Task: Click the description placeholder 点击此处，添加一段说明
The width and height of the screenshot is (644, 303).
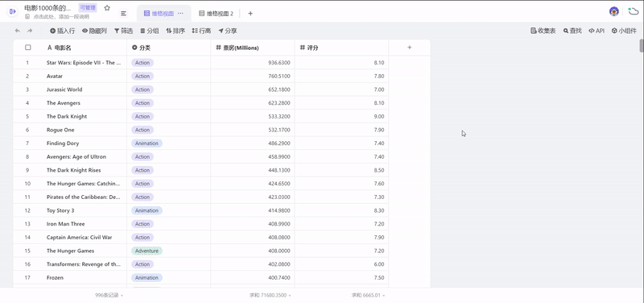Action: (x=61, y=17)
